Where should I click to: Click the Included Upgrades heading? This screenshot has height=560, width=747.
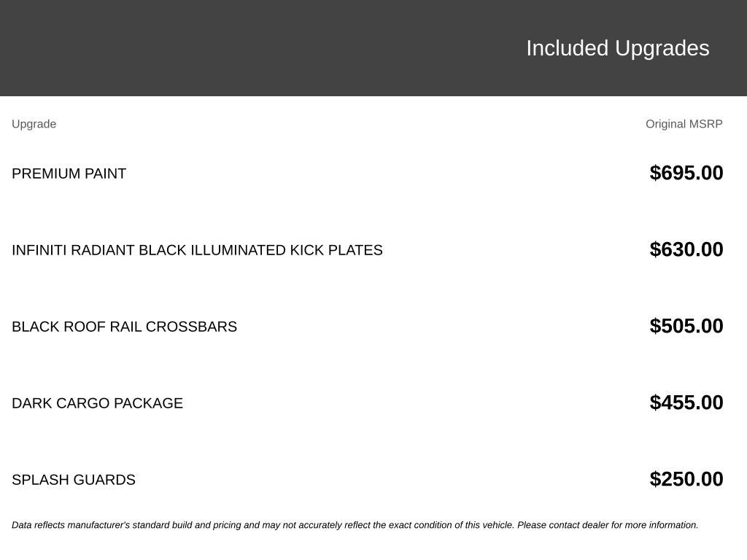click(x=617, y=49)
